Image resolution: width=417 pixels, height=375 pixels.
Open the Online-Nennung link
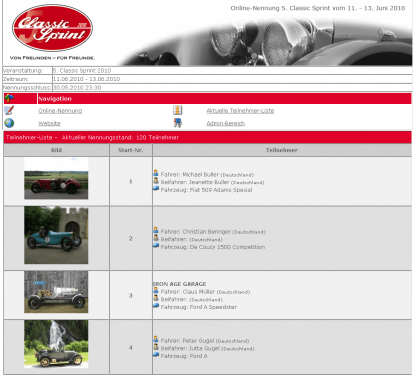[x=60, y=111]
